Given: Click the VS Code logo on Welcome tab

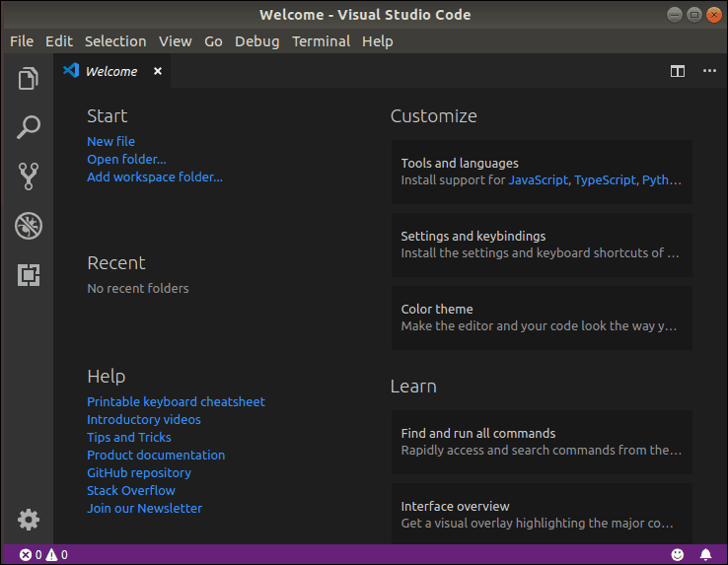Looking at the screenshot, I should [x=71, y=71].
